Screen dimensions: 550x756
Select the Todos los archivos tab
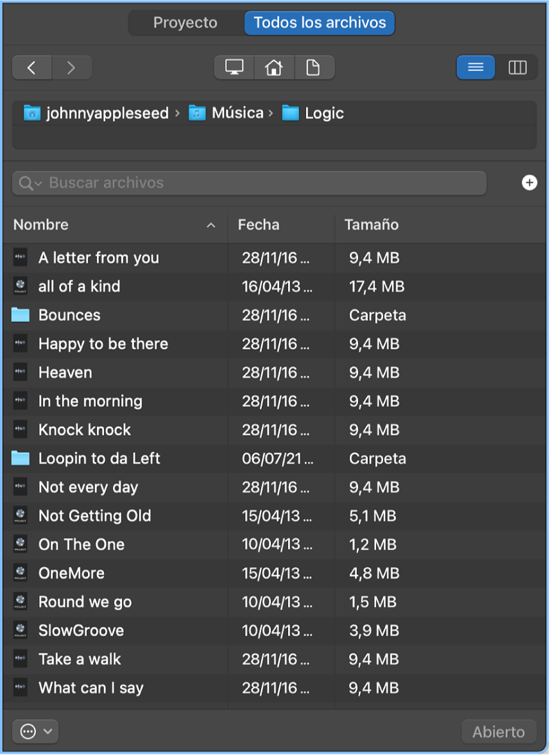320,23
